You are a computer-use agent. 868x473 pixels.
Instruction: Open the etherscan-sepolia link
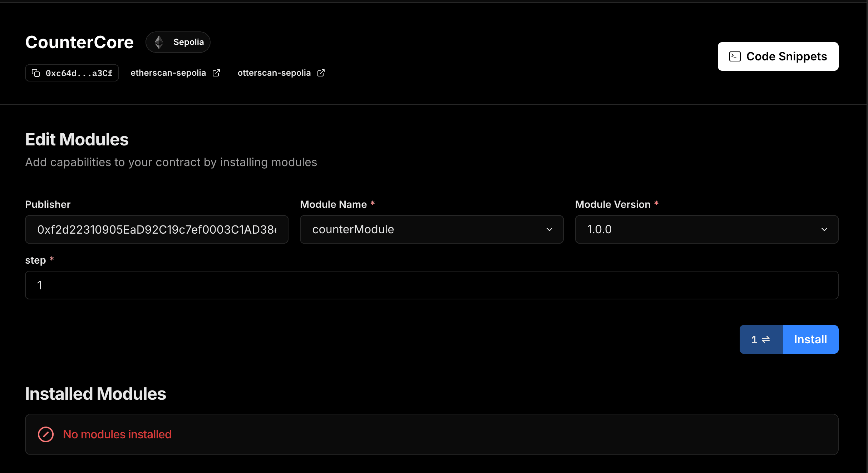tap(168, 73)
